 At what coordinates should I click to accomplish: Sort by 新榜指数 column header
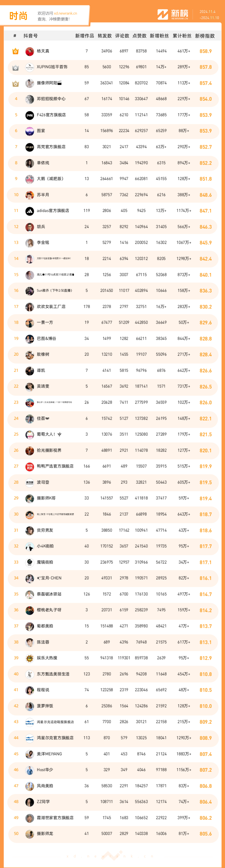tap(205, 36)
